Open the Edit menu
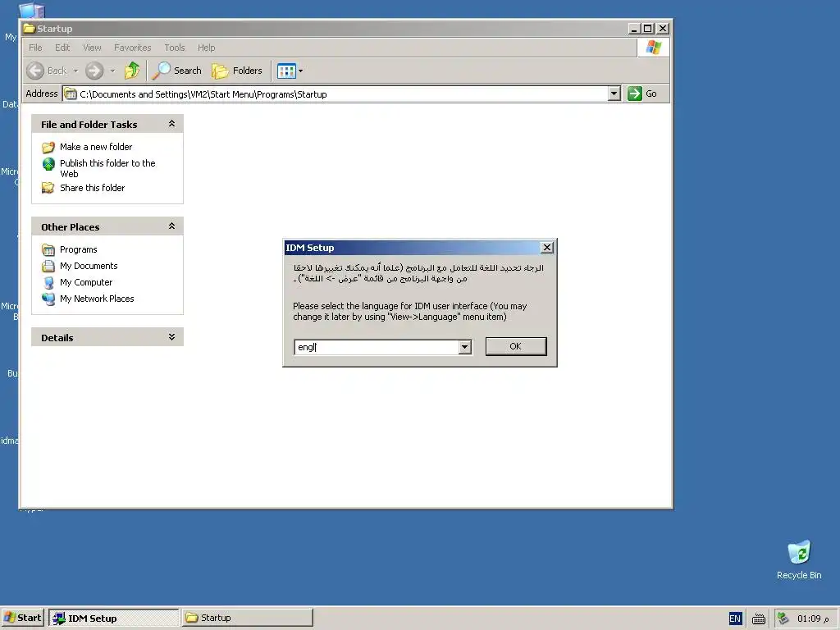The image size is (840, 630). pyautogui.click(x=62, y=48)
